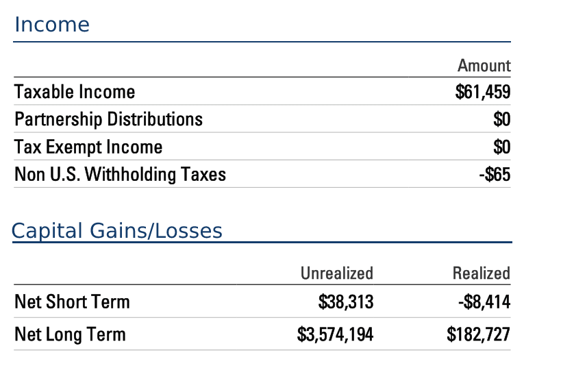Click the -$65 withholding taxes amount
Viewport: 561px width, 392px height.
495,174
